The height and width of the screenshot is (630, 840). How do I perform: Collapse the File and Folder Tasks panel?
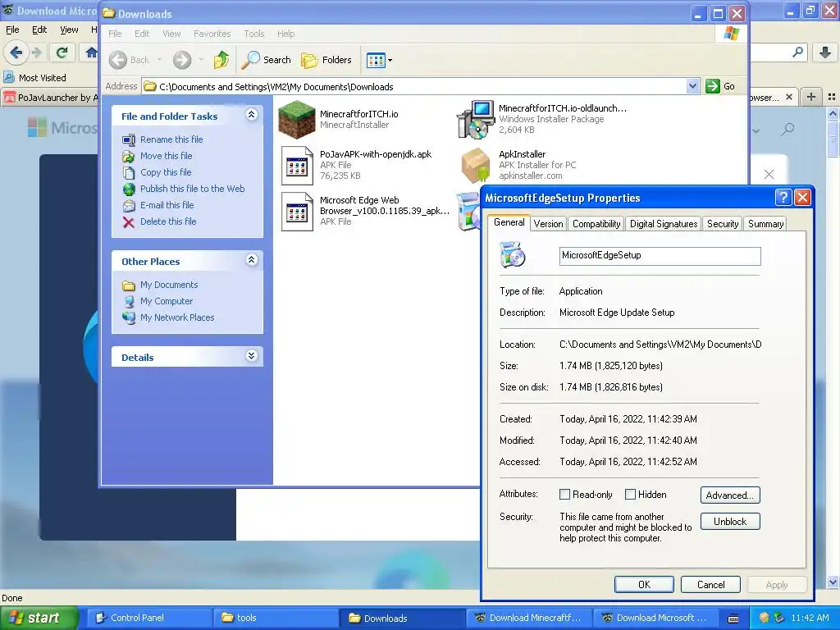251,115
